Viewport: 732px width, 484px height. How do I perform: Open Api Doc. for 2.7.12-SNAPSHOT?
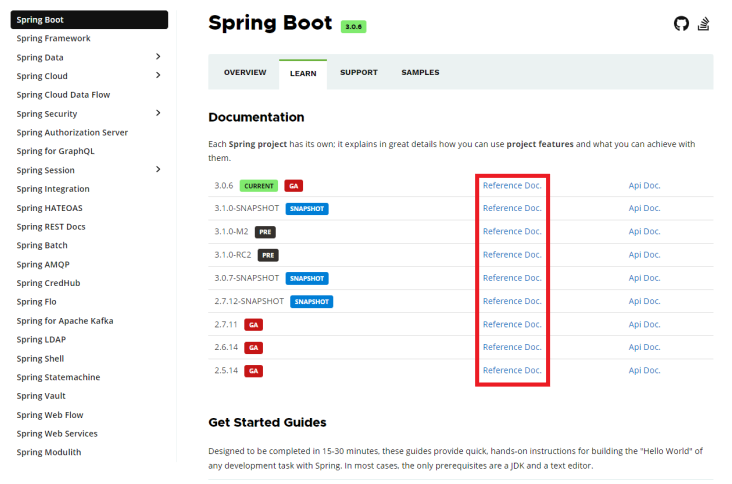pyautogui.click(x=644, y=302)
